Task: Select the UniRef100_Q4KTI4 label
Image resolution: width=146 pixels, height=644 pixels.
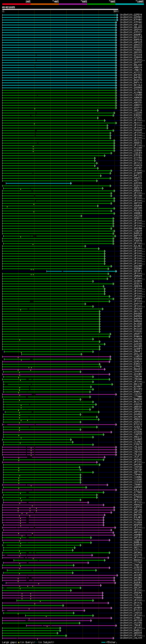Action: point(131,110)
